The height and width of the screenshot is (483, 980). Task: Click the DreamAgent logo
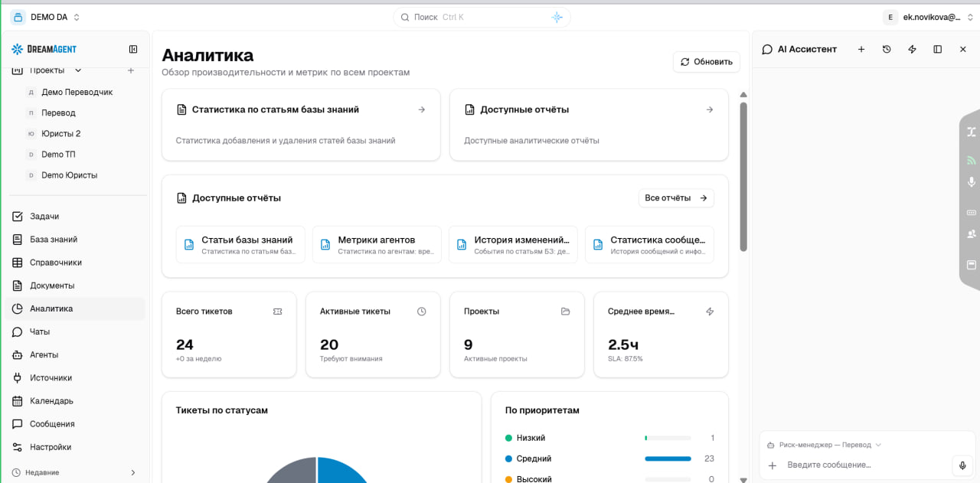click(44, 49)
